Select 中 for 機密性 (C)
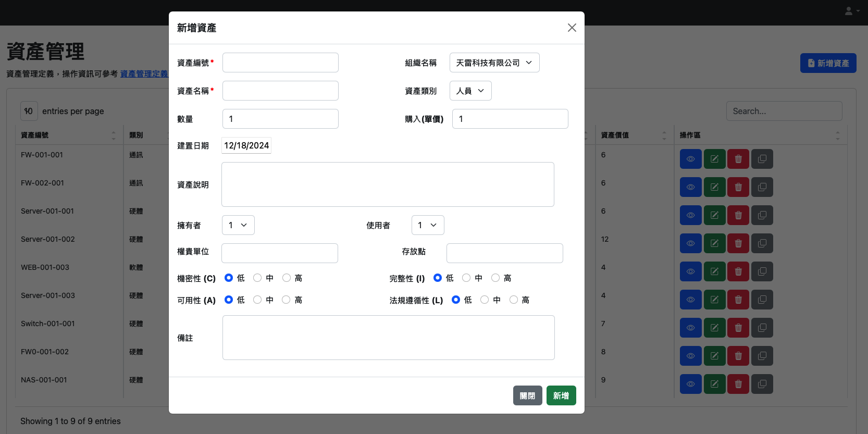 (x=257, y=278)
